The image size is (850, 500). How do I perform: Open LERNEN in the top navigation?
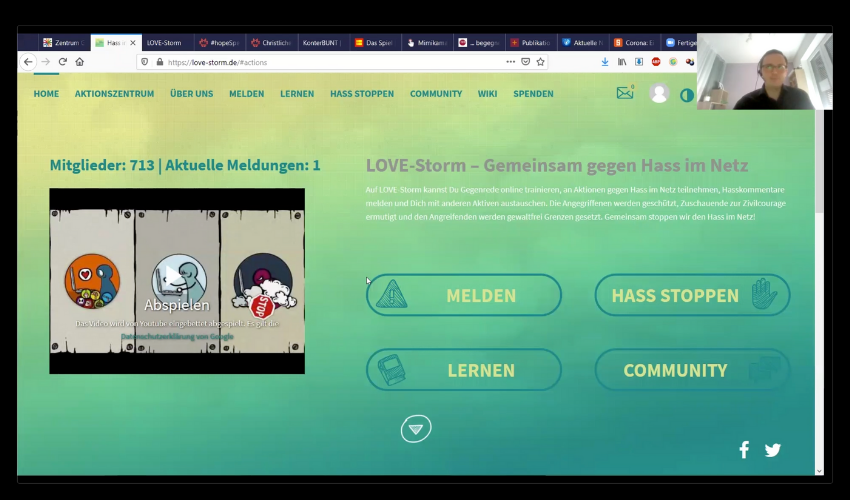(297, 94)
